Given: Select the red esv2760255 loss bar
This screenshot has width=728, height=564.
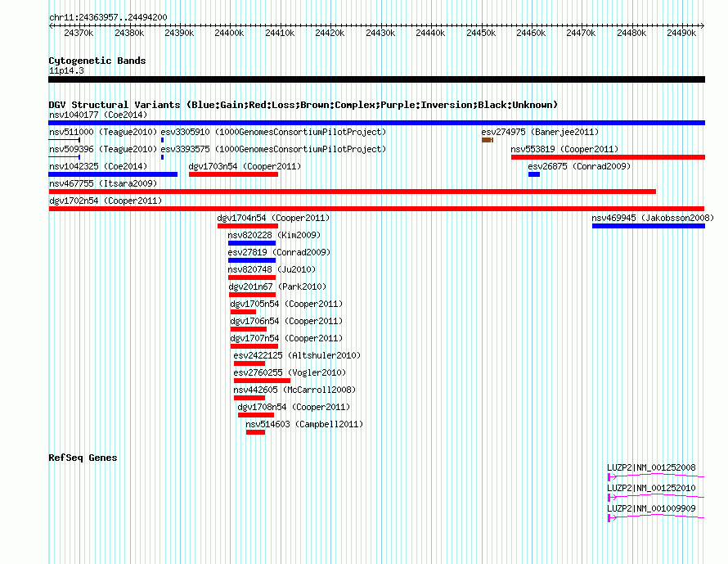Looking at the screenshot, I should (263, 381).
